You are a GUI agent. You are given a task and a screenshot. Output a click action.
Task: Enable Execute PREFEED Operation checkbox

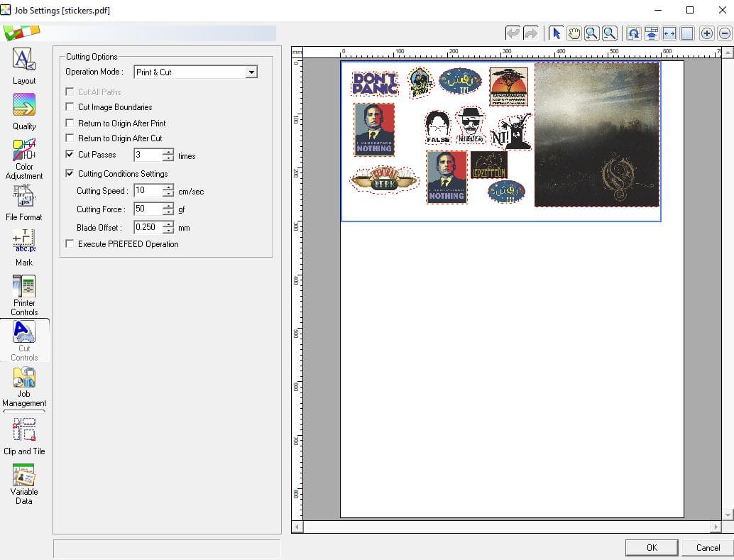70,243
